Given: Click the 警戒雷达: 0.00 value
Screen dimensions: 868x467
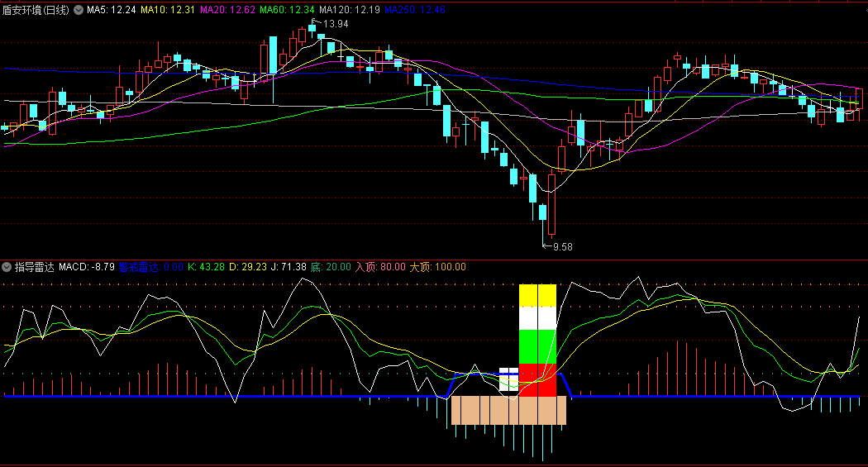Looking at the screenshot, I should 150,267.
